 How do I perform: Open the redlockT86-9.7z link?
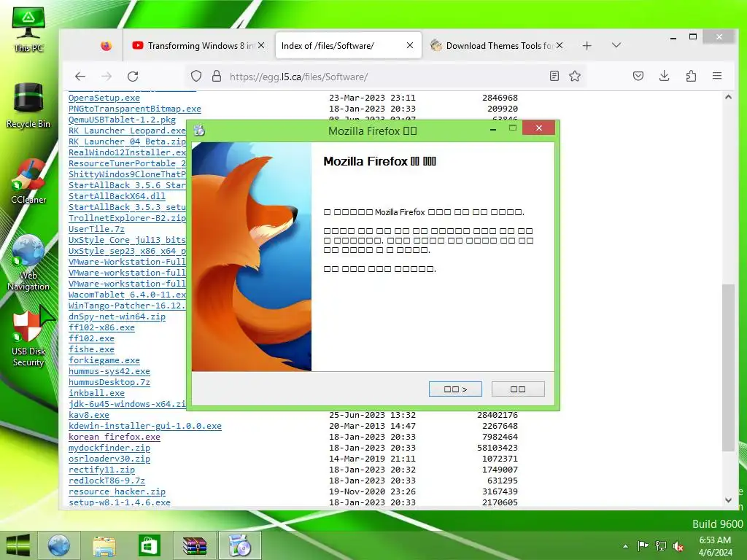click(107, 481)
